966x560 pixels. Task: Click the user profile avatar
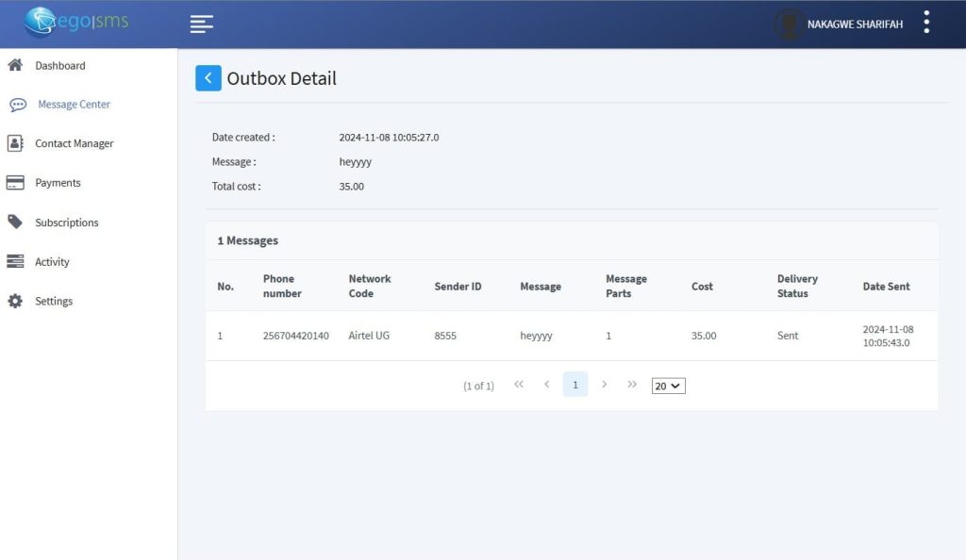(788, 25)
